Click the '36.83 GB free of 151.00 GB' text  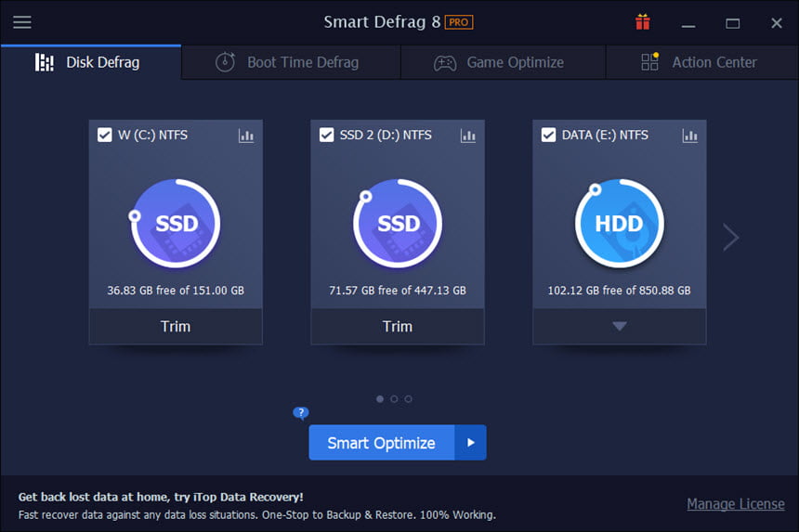tap(176, 291)
